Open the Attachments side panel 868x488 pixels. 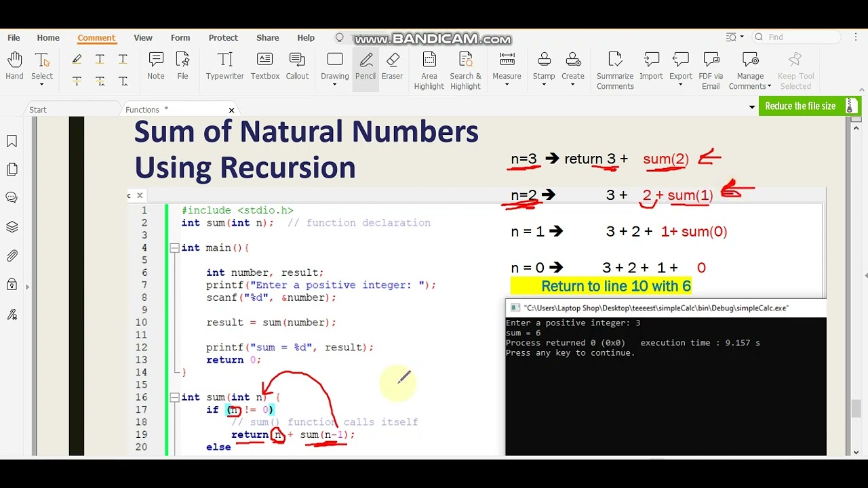(x=12, y=256)
